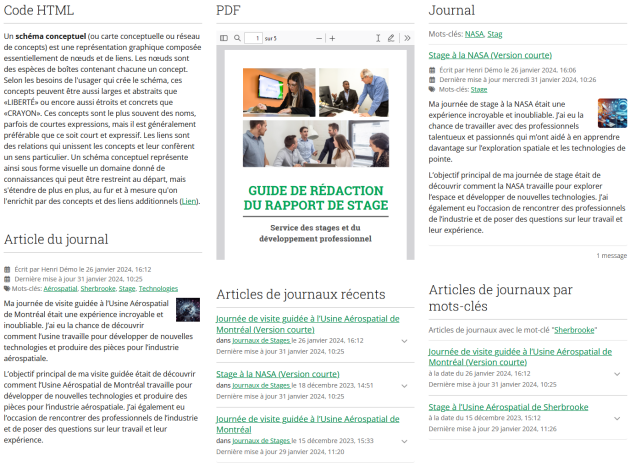Click the 'Dernière mise à jour mercredi 31 janvier 2024, 10:26' line
Viewport: 630px width, 466px height.
pyautogui.click(x=518, y=80)
